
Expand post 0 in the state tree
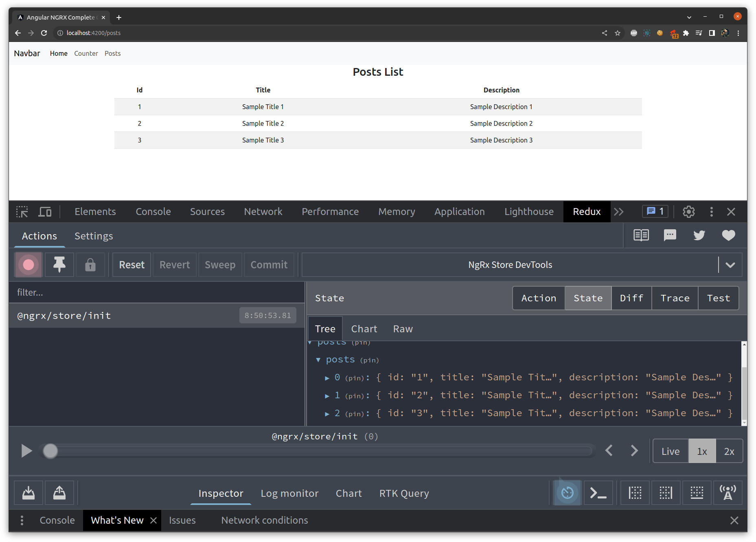(327, 377)
